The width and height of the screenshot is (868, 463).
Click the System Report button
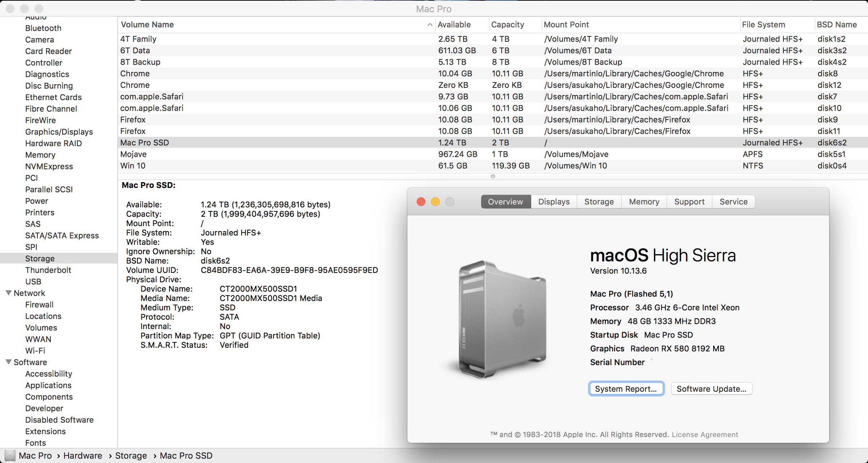(x=626, y=389)
